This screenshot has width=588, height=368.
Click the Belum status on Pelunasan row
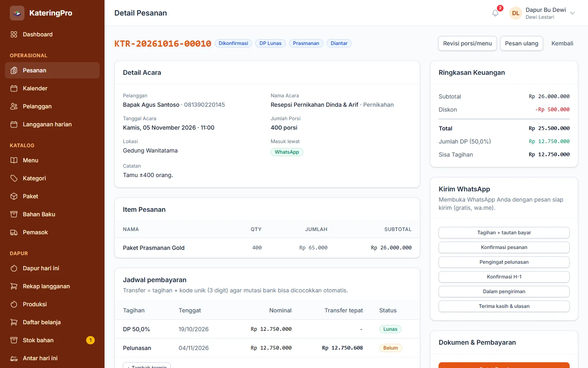390,348
